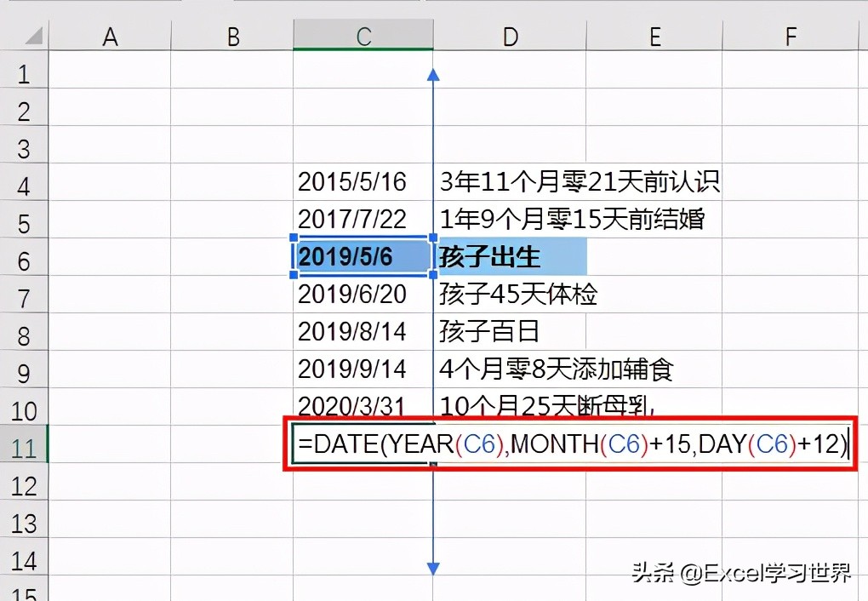Select row 13 header
The width and height of the screenshot is (868, 601).
pos(24,519)
